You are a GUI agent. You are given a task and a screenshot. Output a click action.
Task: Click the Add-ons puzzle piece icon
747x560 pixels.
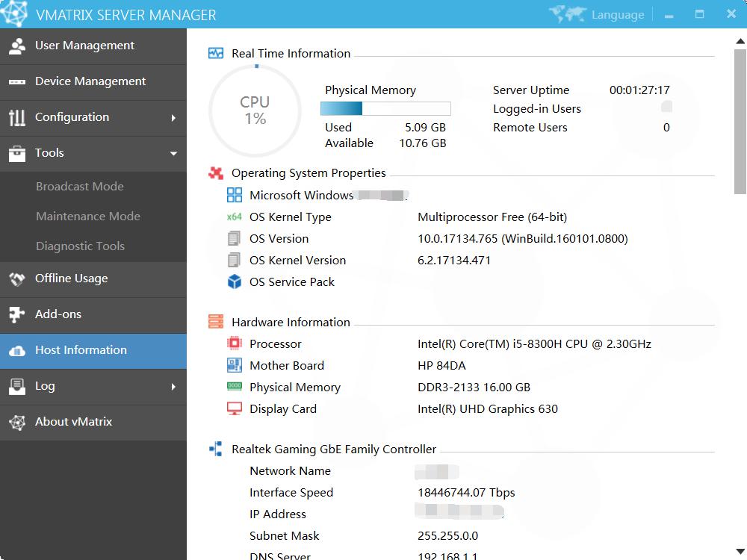[x=17, y=315]
